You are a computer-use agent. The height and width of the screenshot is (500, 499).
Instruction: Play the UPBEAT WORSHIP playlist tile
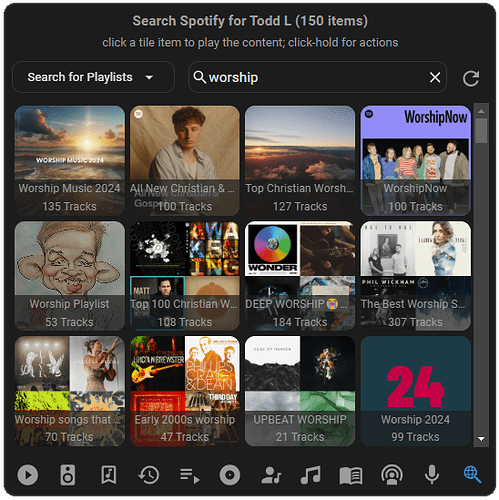click(300, 391)
